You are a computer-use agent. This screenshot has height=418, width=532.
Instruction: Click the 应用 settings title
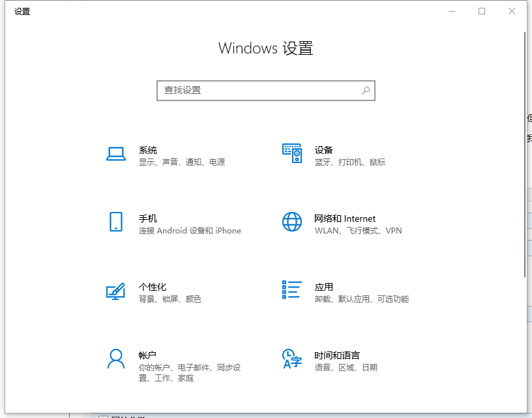click(x=323, y=287)
